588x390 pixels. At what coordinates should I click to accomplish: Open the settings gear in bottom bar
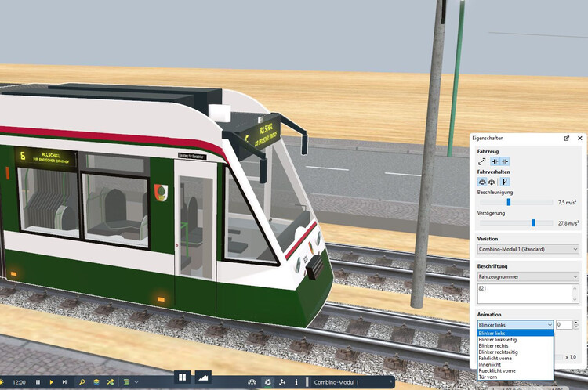pyautogui.click(x=268, y=381)
